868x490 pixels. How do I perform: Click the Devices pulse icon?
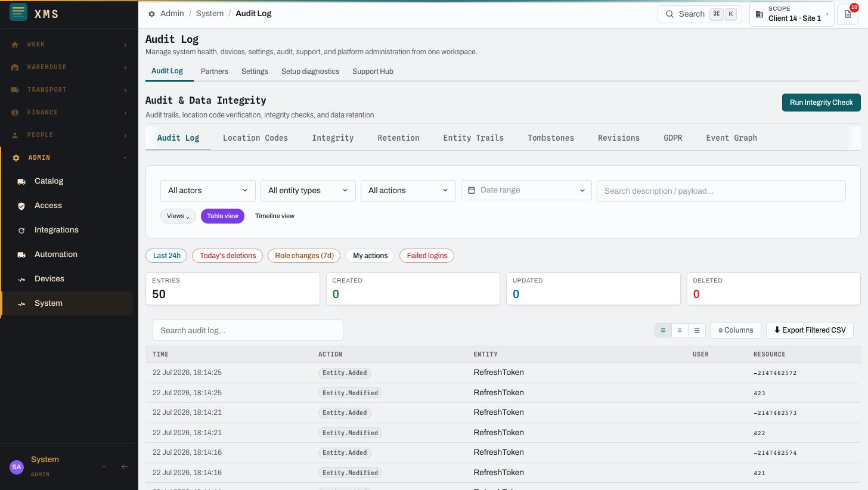21,279
